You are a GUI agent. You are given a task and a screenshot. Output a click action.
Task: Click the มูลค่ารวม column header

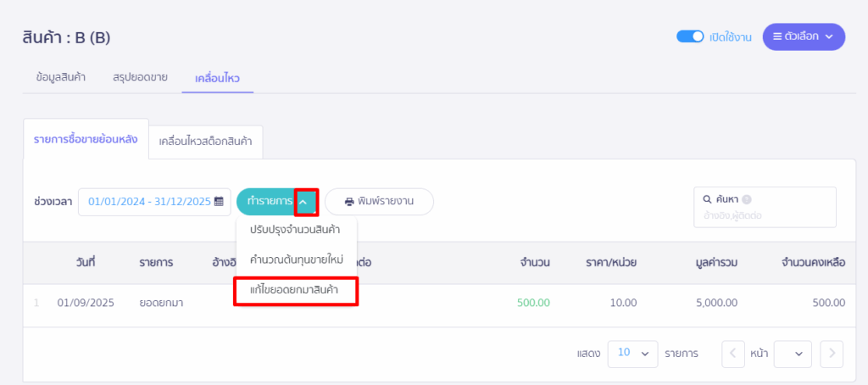click(x=716, y=263)
